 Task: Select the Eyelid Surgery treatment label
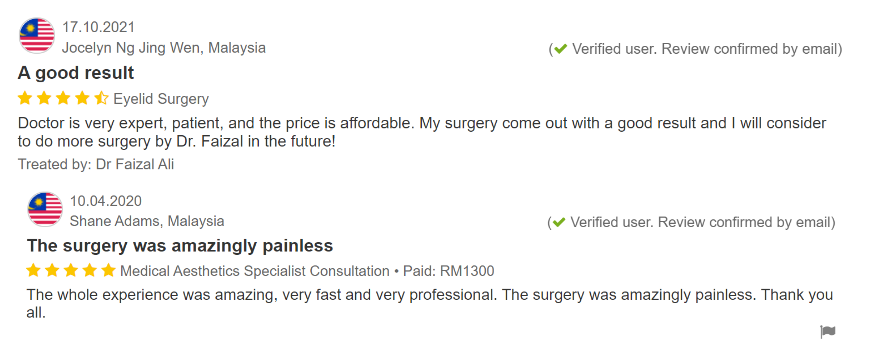pyautogui.click(x=161, y=99)
